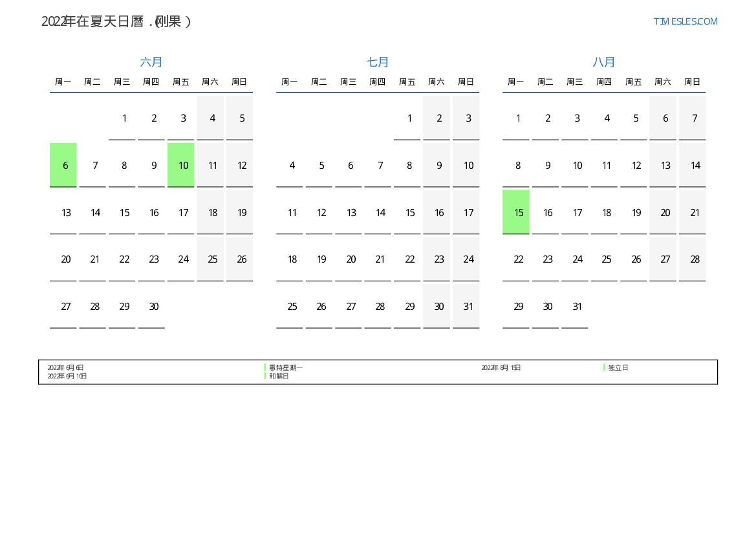This screenshot has width=756, height=535.
Task: Select July 31 in the calendar
Action: click(x=466, y=307)
